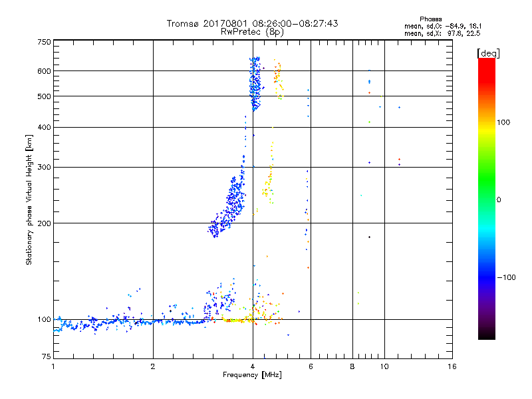Click the x-axis tick label "16"
532x399 pixels.
pyautogui.click(x=452, y=366)
